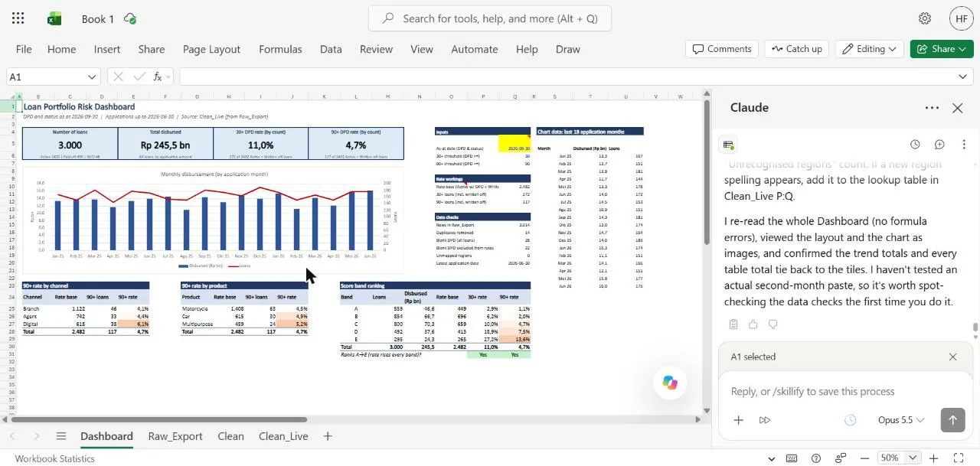Focus the Search for tools box
980x466 pixels.
(490, 18)
